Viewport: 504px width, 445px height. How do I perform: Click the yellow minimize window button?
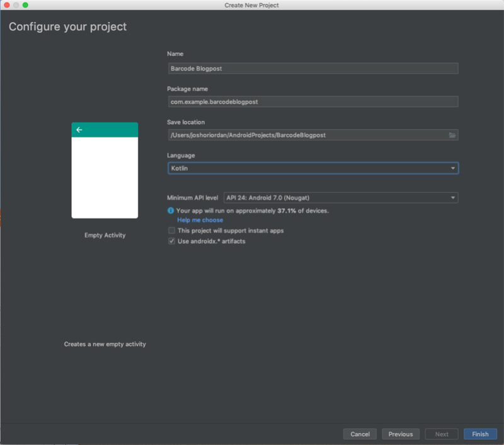(x=15, y=5)
